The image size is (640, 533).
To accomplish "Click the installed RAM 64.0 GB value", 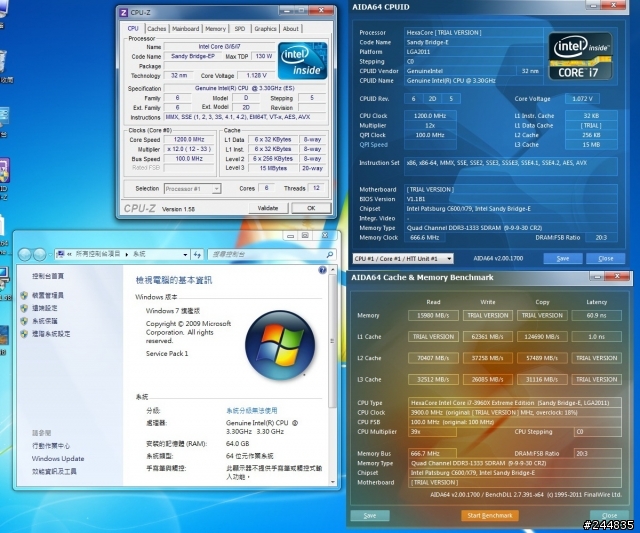I will pos(238,444).
